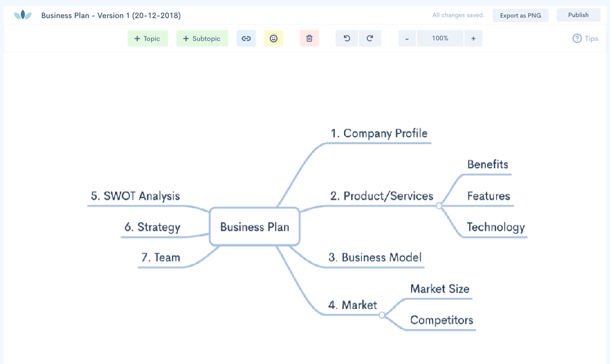Edit the Business Plan Version 1 title
The image size is (610, 364).
[x=109, y=15]
